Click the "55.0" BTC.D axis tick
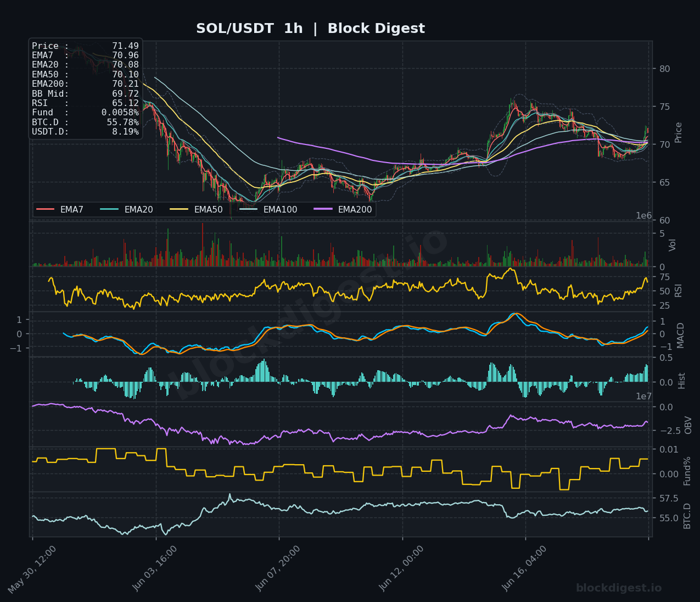The height and width of the screenshot is (602, 700). (668, 518)
